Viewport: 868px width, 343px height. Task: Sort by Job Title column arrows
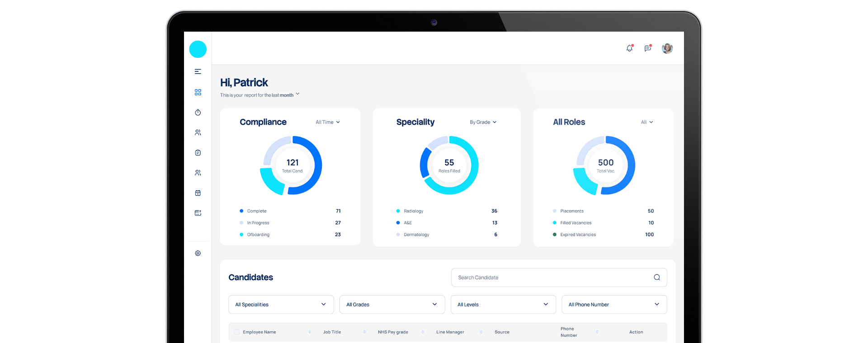[x=364, y=332]
